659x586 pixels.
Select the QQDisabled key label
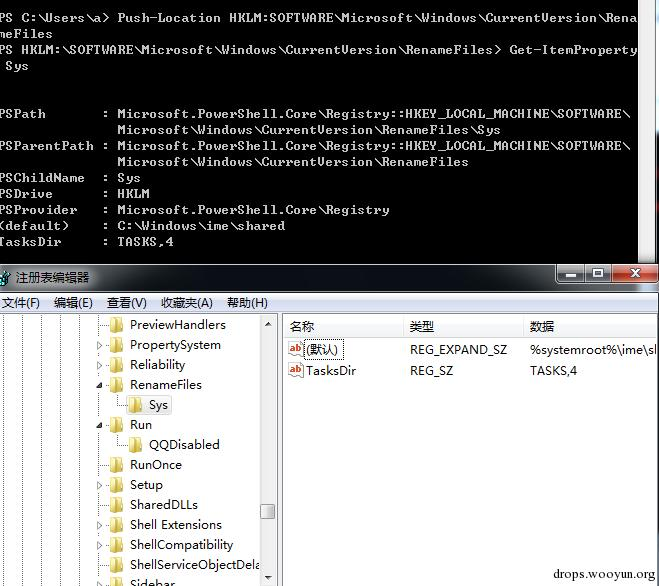pos(184,445)
